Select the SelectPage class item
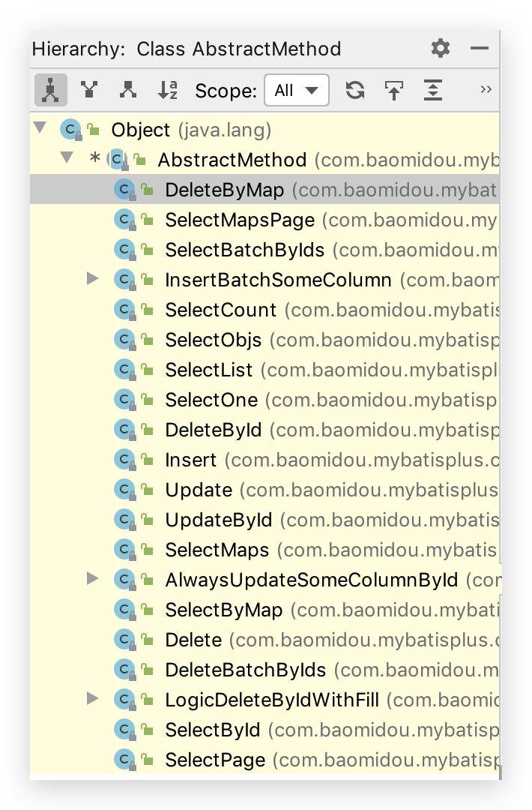 pyautogui.click(x=215, y=760)
